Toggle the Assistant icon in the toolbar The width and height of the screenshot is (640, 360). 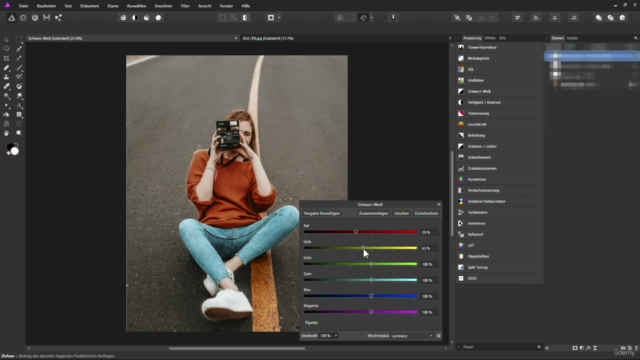coord(393,18)
